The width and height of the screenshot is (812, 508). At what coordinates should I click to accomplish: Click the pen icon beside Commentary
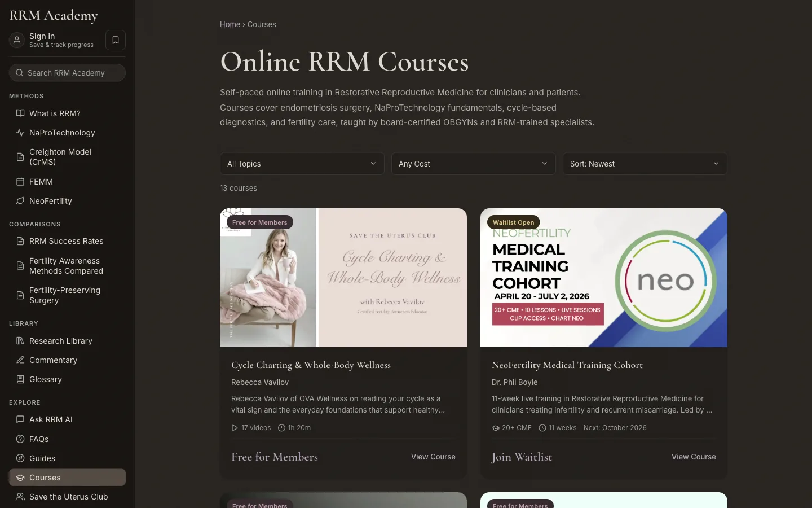click(20, 360)
